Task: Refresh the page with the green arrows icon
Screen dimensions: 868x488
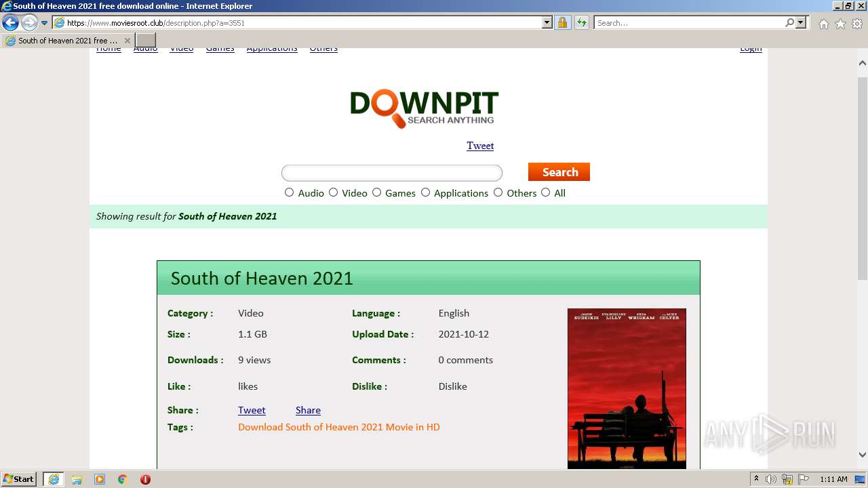Action: pos(581,22)
